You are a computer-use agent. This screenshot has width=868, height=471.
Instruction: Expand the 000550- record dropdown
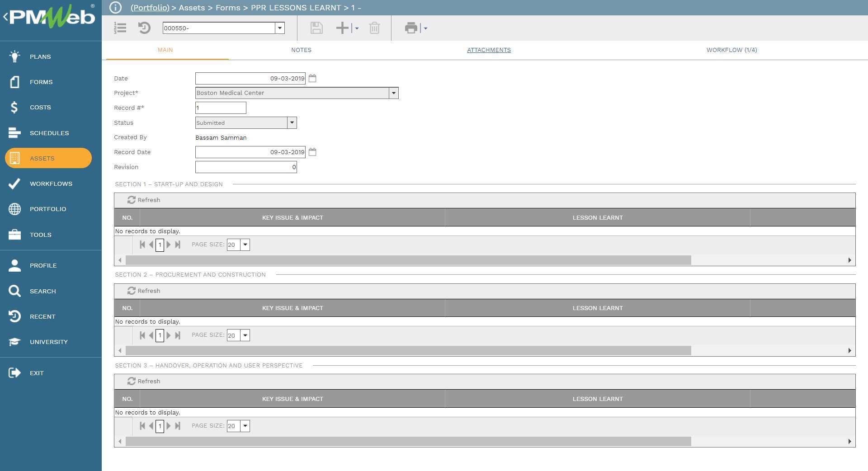coord(280,28)
